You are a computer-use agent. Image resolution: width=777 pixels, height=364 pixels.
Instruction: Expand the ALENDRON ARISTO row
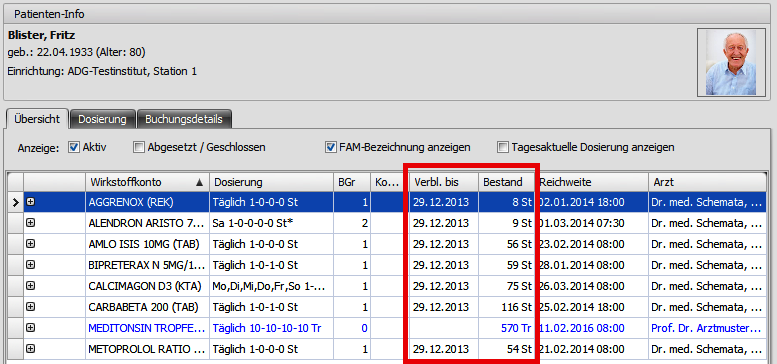tap(31, 223)
